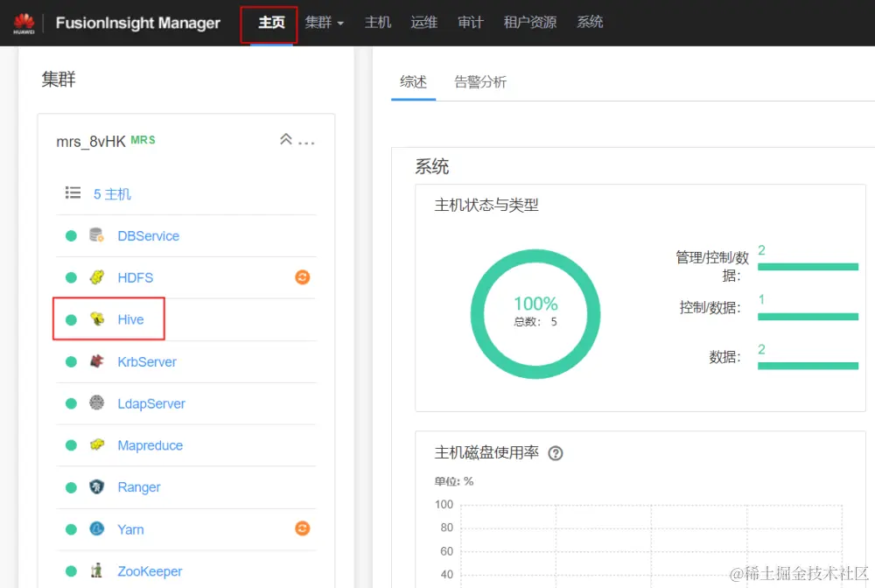
Task: Open the LdapServer service link
Action: [151, 403]
